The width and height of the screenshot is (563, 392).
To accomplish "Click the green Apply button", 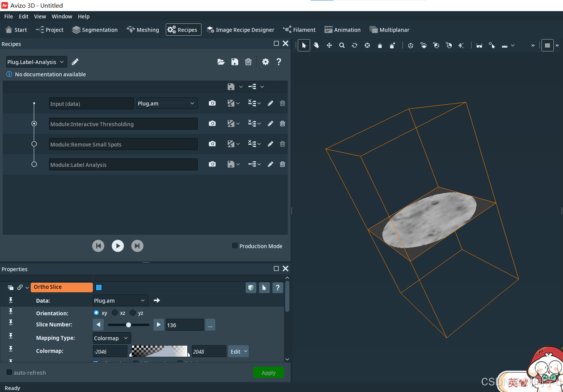I will click(x=268, y=372).
